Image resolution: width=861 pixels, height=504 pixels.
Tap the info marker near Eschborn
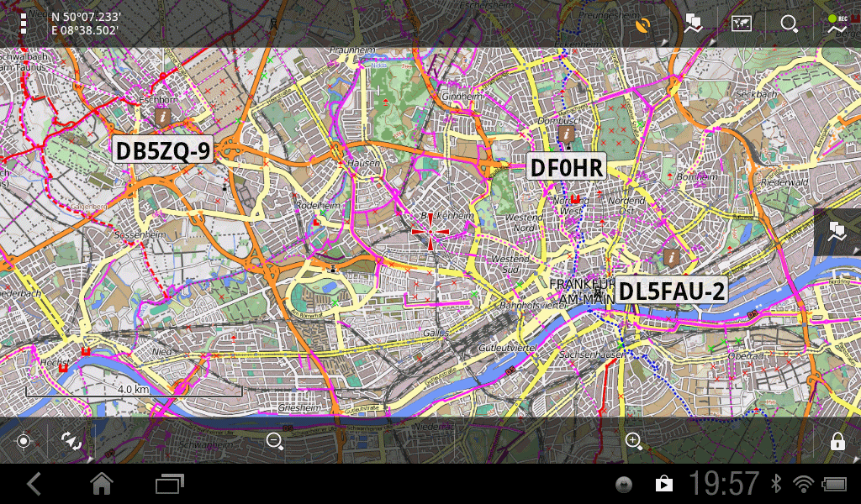pyautogui.click(x=162, y=116)
